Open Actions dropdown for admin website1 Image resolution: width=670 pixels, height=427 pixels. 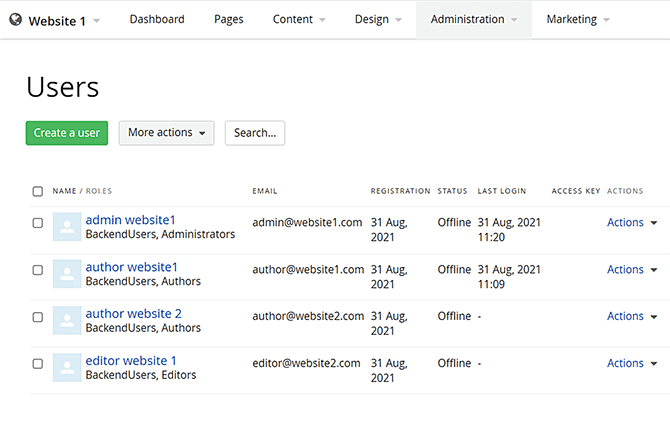[631, 223]
